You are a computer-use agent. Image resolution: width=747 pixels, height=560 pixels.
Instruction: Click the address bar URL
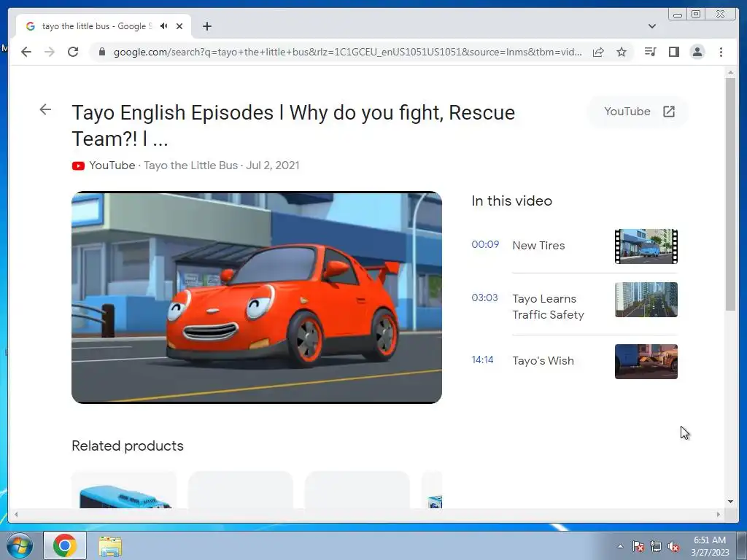pyautogui.click(x=347, y=52)
